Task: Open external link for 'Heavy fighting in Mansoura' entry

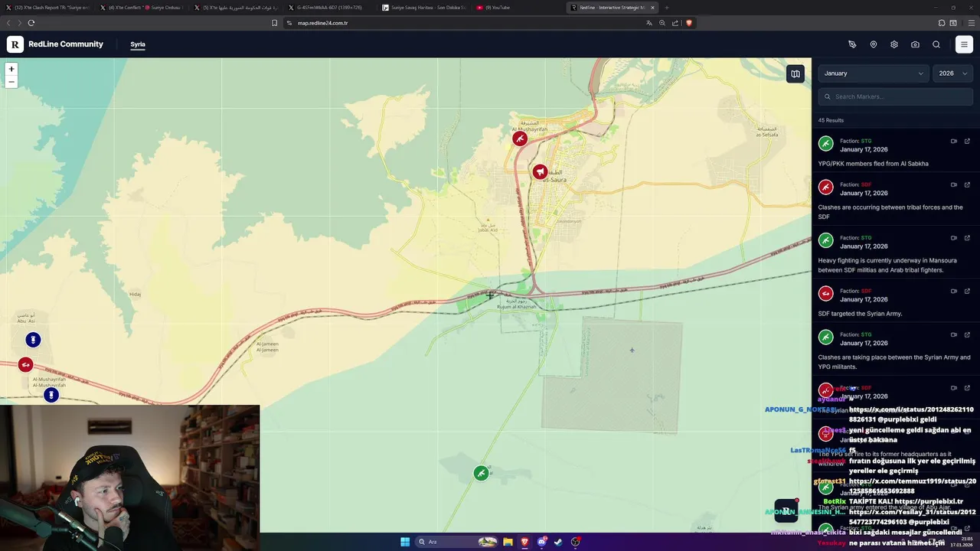Action: click(x=967, y=238)
